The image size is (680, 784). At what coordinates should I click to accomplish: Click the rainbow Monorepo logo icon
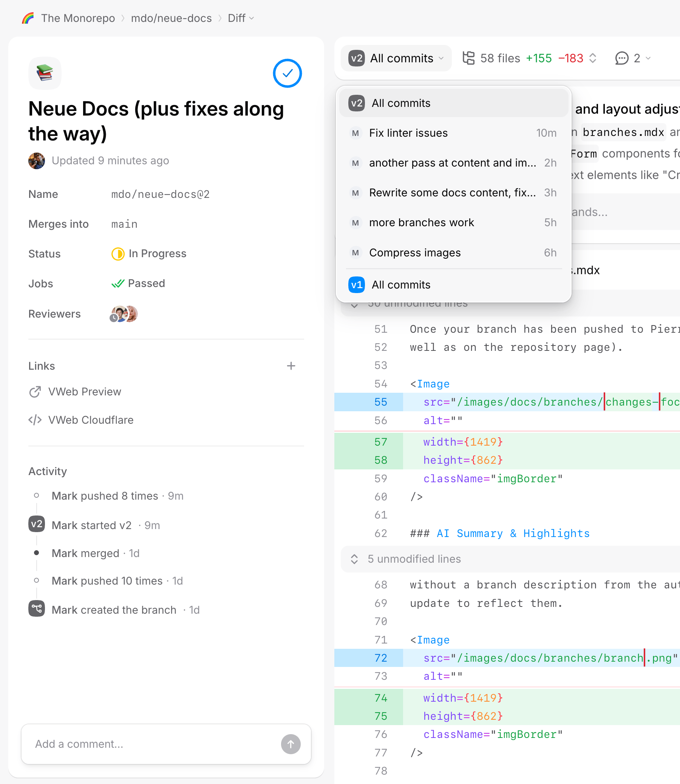click(28, 18)
